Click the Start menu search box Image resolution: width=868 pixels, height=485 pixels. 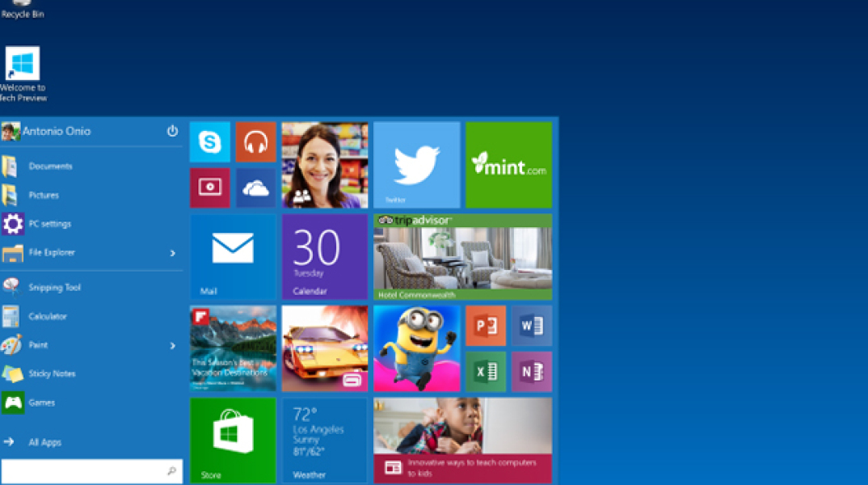click(85, 470)
